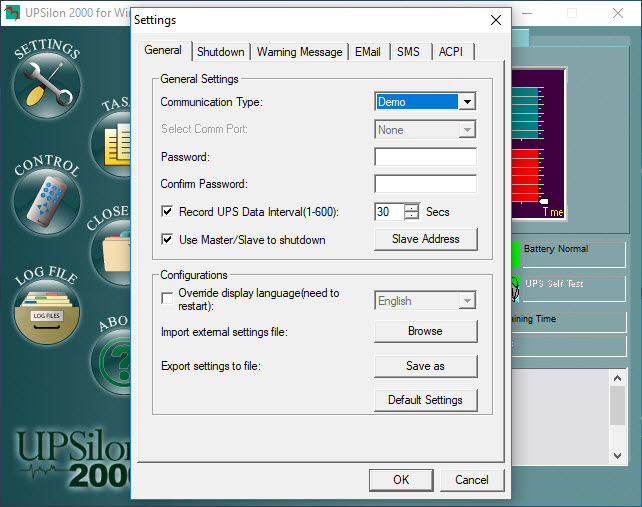Image resolution: width=642 pixels, height=507 pixels.
Task: Click the scroll-up arrow in main window log
Action: click(x=617, y=378)
